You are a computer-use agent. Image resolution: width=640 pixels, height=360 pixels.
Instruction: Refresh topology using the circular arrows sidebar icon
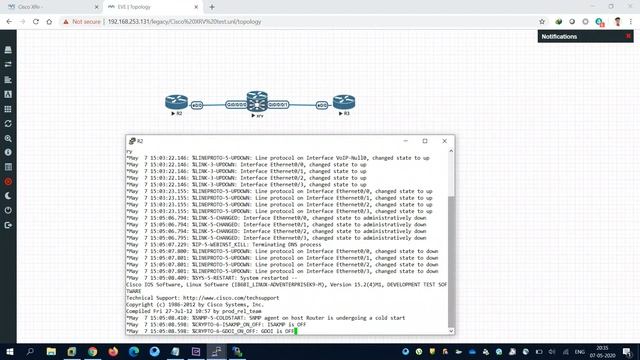[8, 124]
